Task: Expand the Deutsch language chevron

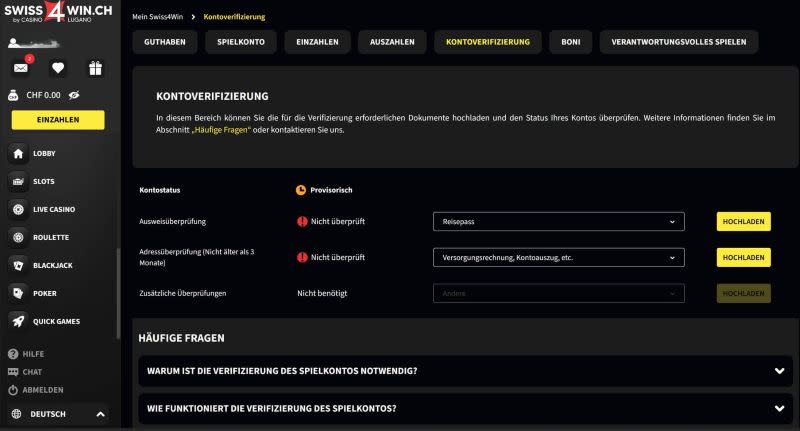Action: 101,414
